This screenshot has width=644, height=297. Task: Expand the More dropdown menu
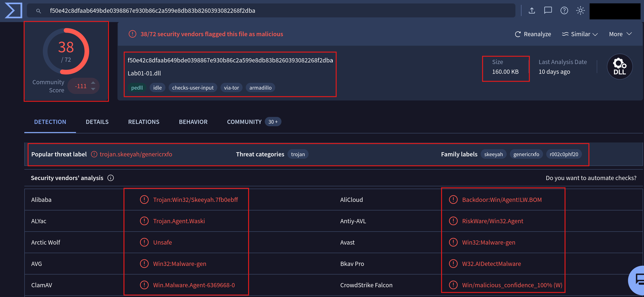point(620,34)
